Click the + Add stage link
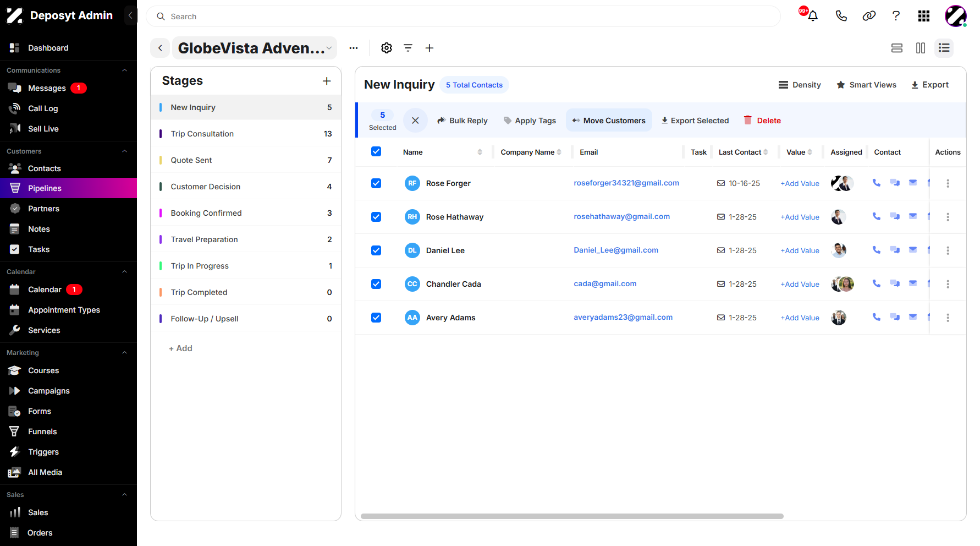980x546 pixels. pyautogui.click(x=180, y=348)
